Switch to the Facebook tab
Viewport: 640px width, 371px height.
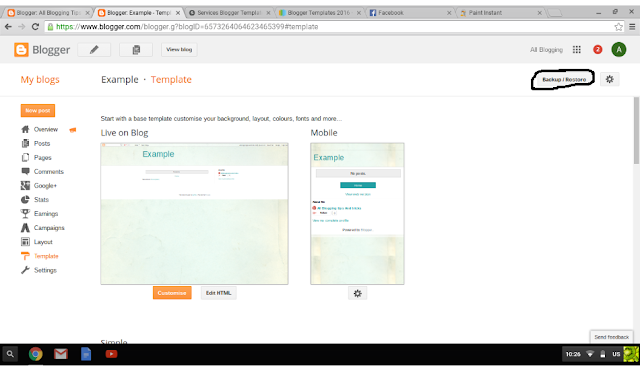point(410,13)
